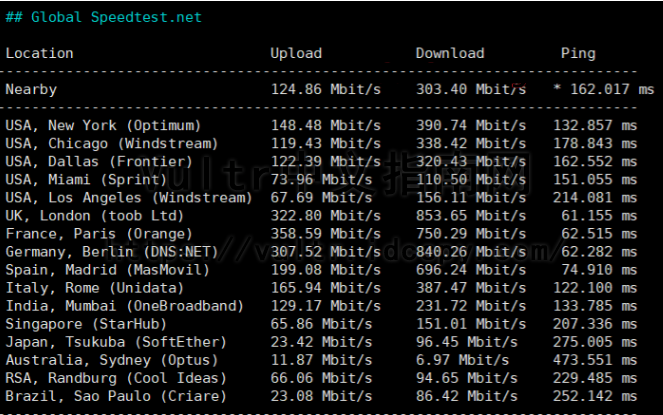Select 'USA, New York (Optimum)' location
The height and width of the screenshot is (415, 663).
pos(103,126)
